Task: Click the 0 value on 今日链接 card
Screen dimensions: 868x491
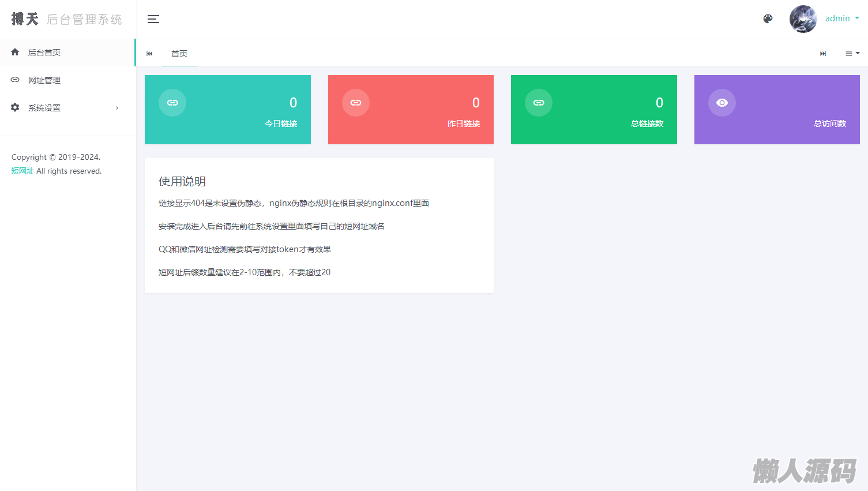Action: coord(293,103)
